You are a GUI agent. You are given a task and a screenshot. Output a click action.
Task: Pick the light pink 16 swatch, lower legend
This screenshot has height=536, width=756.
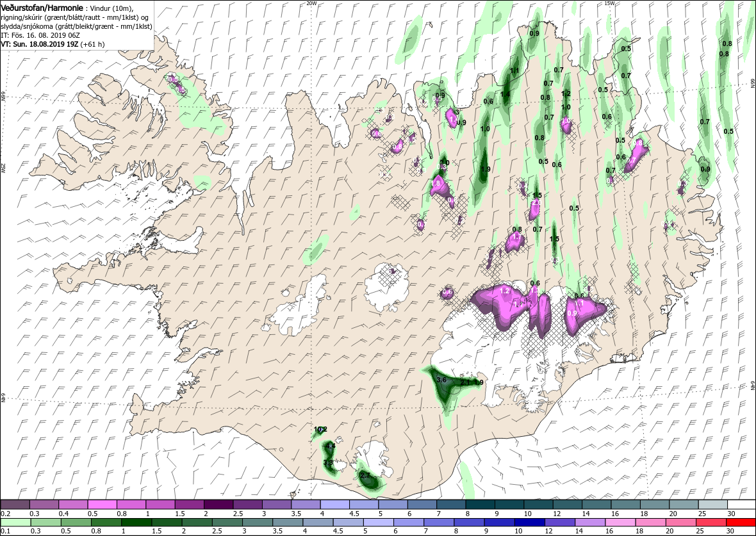click(620, 523)
